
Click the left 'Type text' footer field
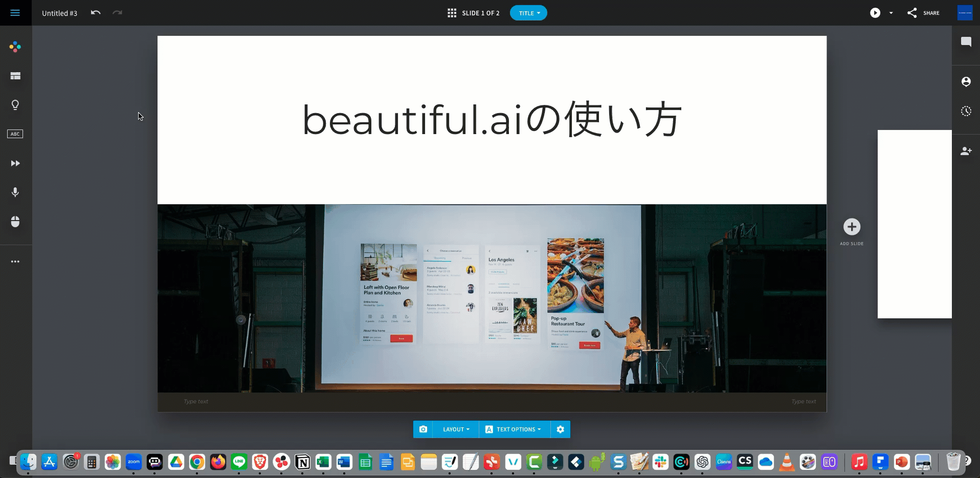coord(196,402)
